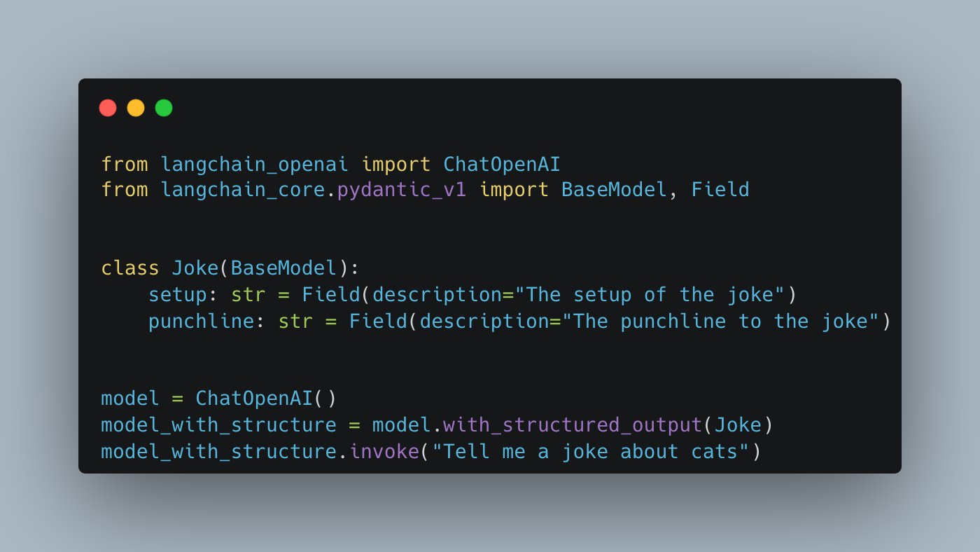This screenshot has height=552, width=980.
Task: Click the string "The punchline to the joke"
Action: click(x=720, y=322)
